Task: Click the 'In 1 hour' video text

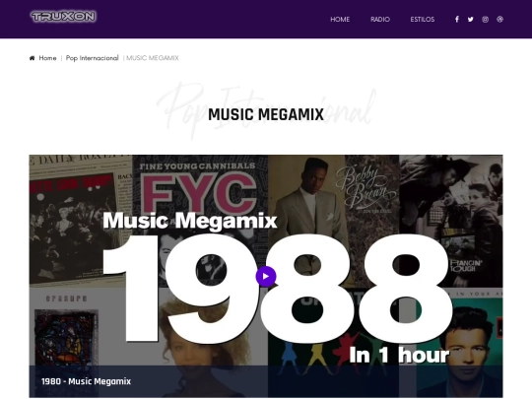Action: tap(399, 356)
